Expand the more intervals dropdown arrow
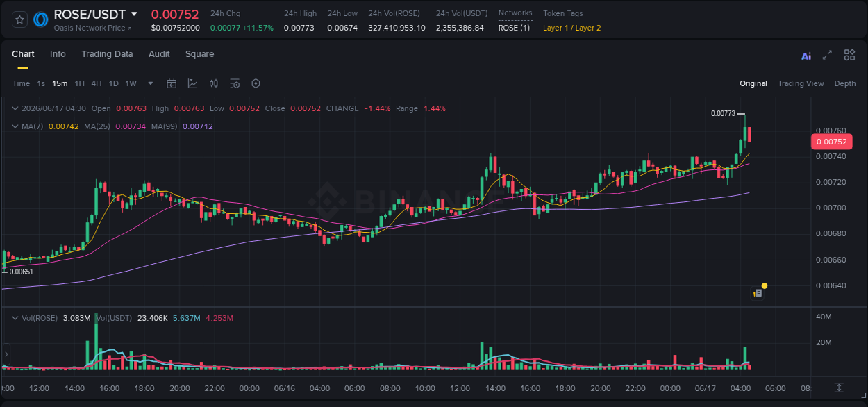The image size is (868, 407). click(x=151, y=83)
